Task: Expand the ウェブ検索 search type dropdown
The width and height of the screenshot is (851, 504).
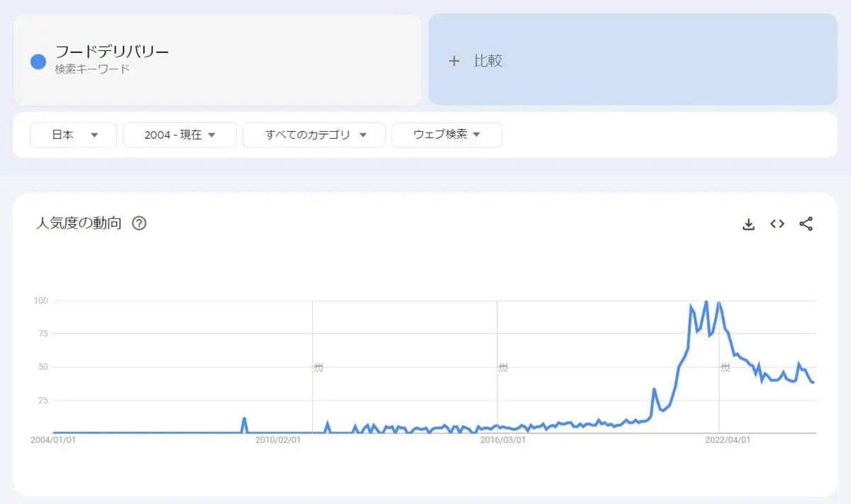Action: (x=447, y=135)
